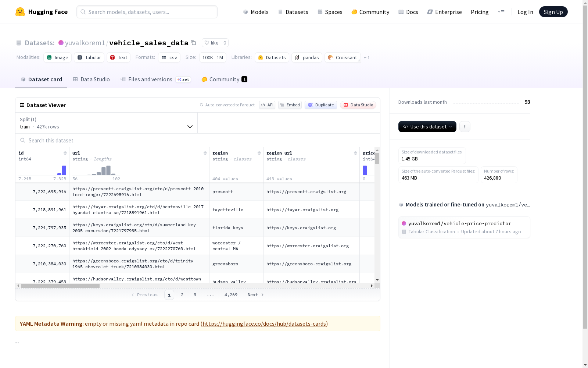Expand the Split train dropdown

[x=107, y=123]
